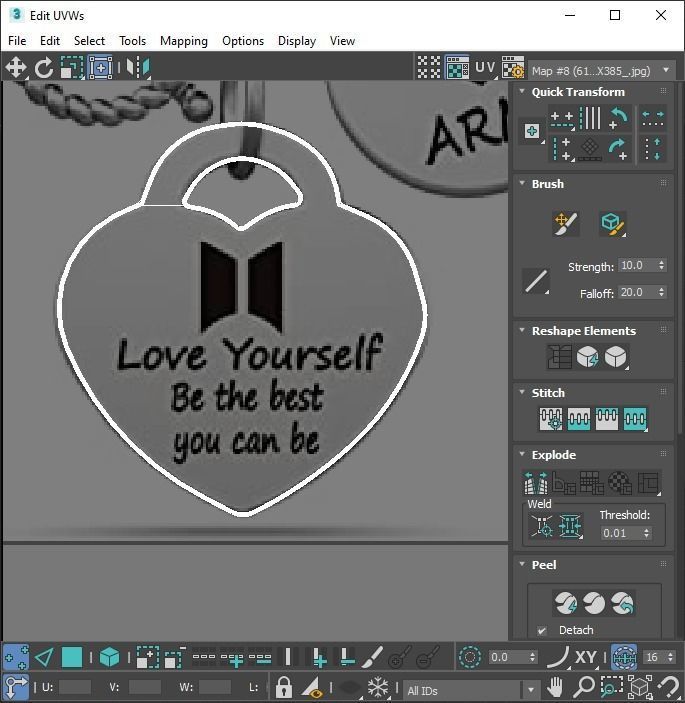
Task: Open the All IDs material dropdown
Action: coord(471,690)
